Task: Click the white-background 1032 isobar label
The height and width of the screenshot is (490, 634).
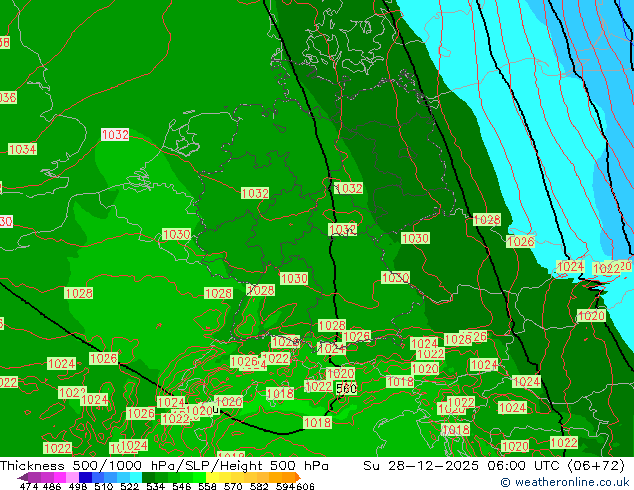Action: [x=115, y=134]
